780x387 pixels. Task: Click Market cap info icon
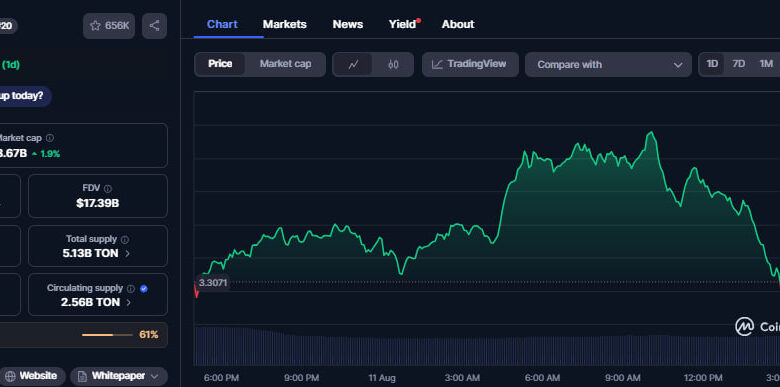pyautogui.click(x=50, y=138)
